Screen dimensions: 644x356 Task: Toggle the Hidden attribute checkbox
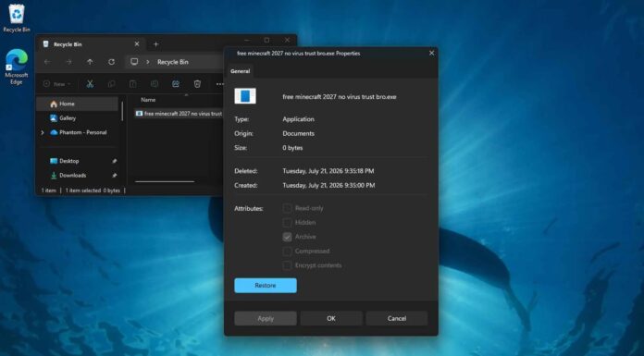pos(287,223)
